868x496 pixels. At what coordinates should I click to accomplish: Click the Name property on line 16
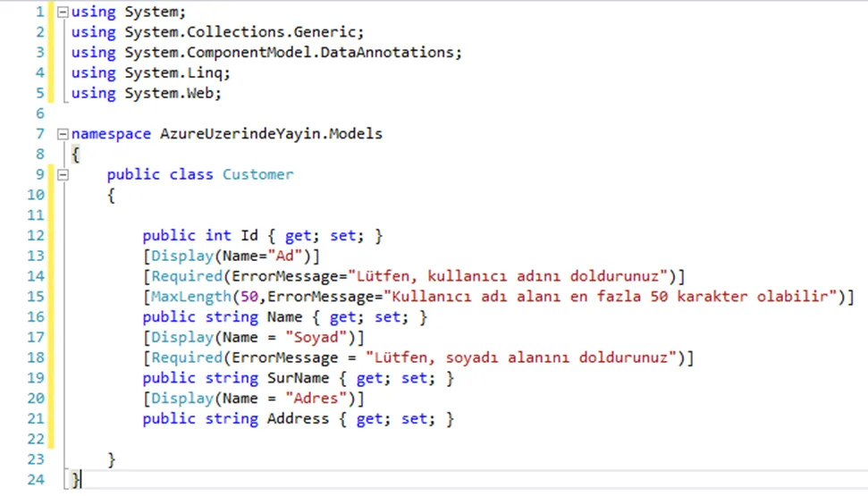[284, 317]
